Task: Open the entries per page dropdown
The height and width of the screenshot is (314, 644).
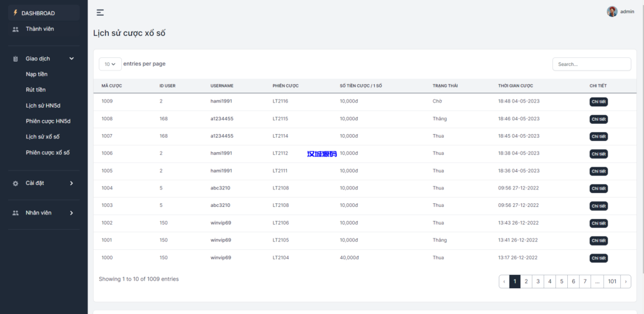Action: coord(110,64)
